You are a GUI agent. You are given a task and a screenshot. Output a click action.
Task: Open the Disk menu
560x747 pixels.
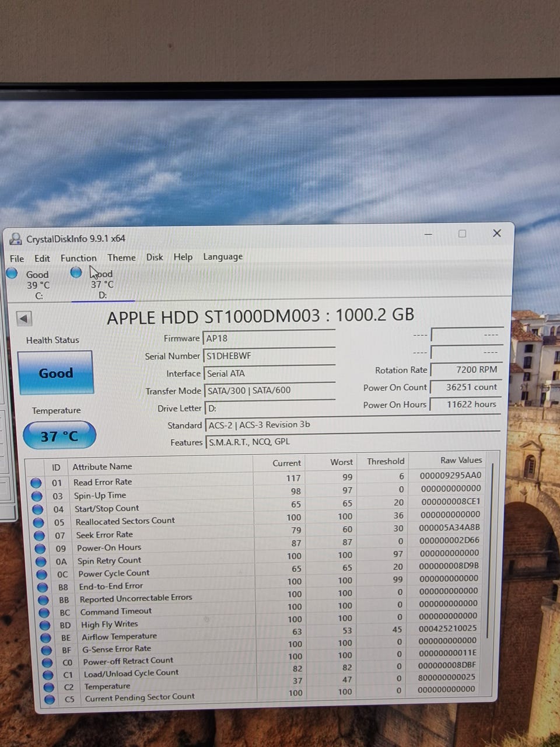155,257
